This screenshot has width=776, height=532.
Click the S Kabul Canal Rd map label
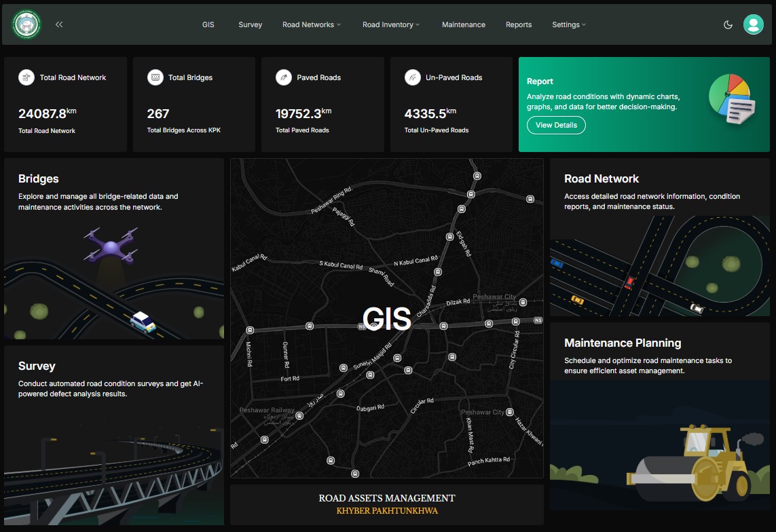341,265
